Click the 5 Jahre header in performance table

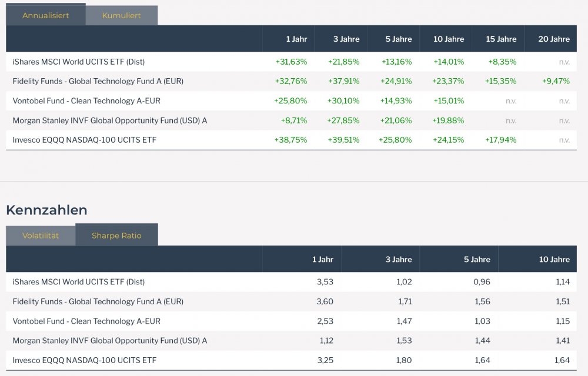point(399,39)
